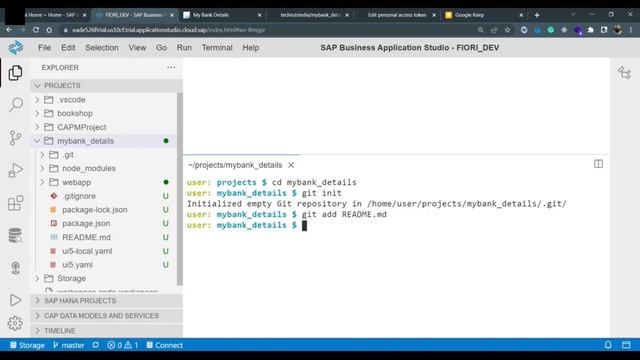
Task: Open browser extensions puzzle icon
Action: pos(591,30)
